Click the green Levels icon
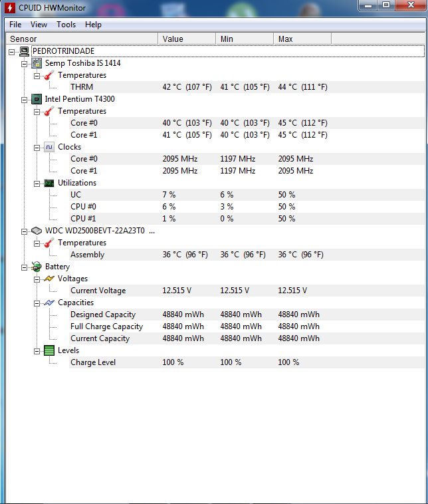The height and width of the screenshot is (504, 428). (x=49, y=350)
